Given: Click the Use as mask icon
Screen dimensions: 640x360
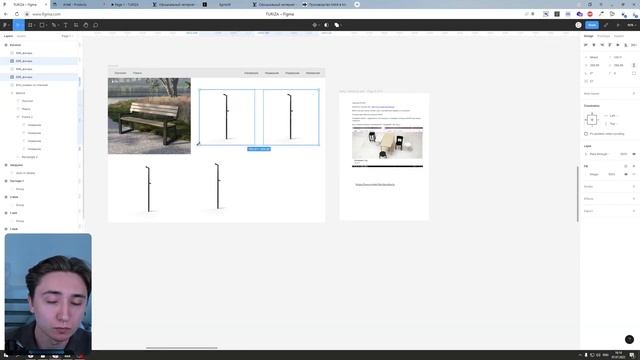Looking at the screenshot, I should (x=327, y=25).
